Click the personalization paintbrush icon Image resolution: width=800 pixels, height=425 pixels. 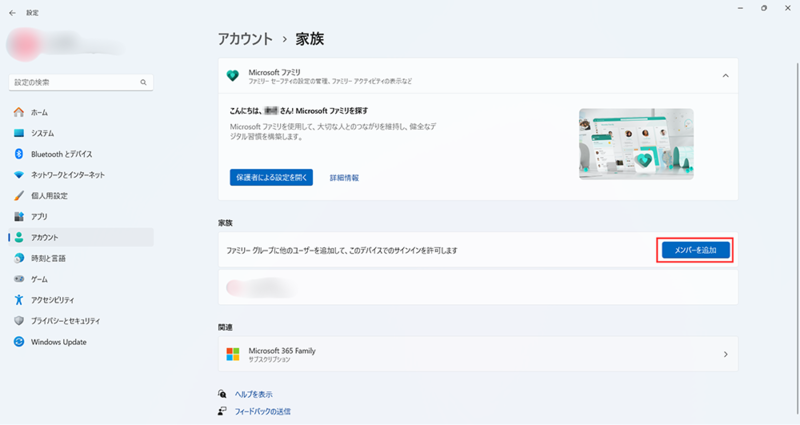point(19,196)
